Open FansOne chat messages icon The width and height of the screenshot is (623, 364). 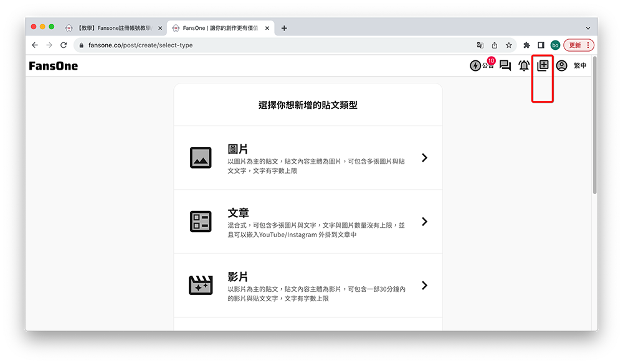click(505, 65)
